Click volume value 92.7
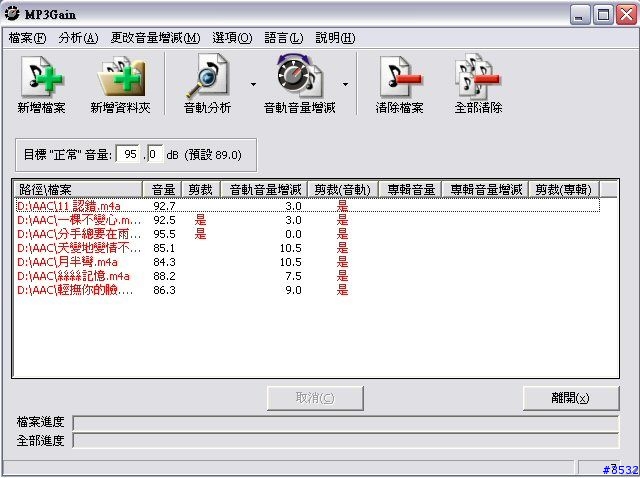Viewport: 640px width, 478px height. point(164,206)
